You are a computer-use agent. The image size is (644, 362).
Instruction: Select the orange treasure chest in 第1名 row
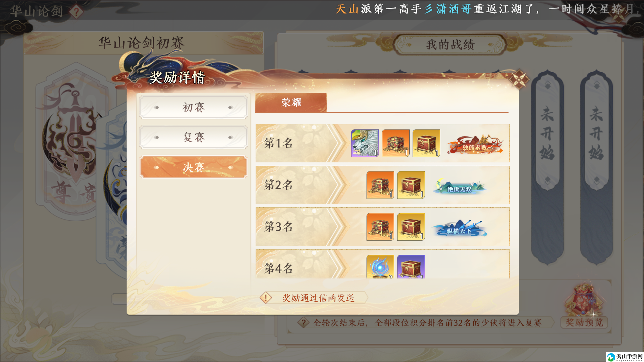click(395, 143)
